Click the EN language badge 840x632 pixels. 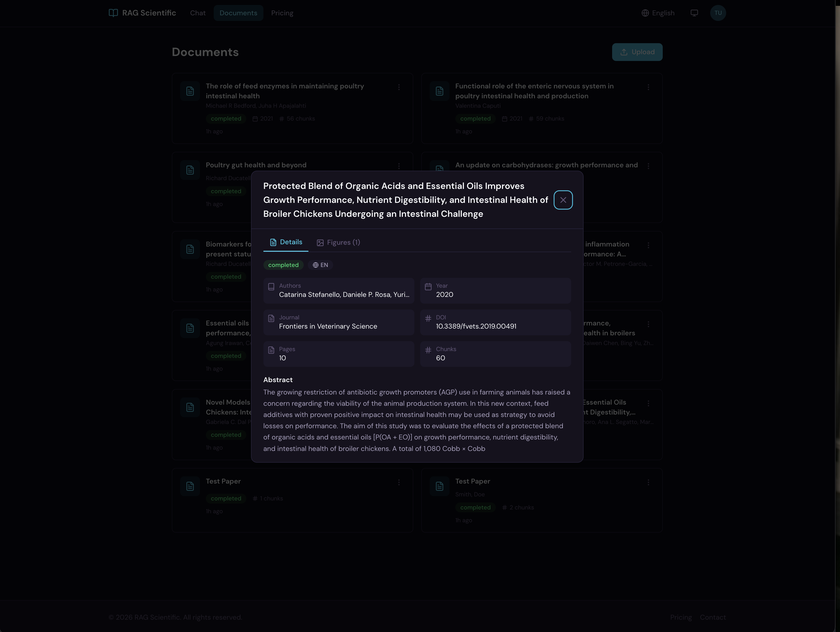coord(320,265)
